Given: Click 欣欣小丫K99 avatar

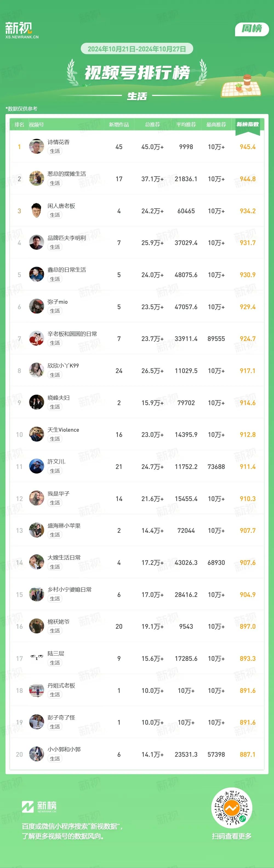Looking at the screenshot, I should point(36,371).
